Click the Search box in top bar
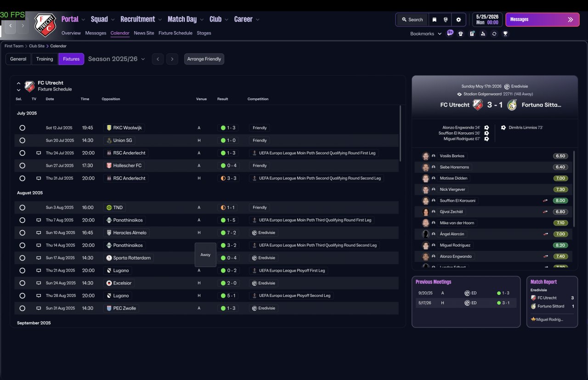This screenshot has width=588, height=380. [x=412, y=20]
